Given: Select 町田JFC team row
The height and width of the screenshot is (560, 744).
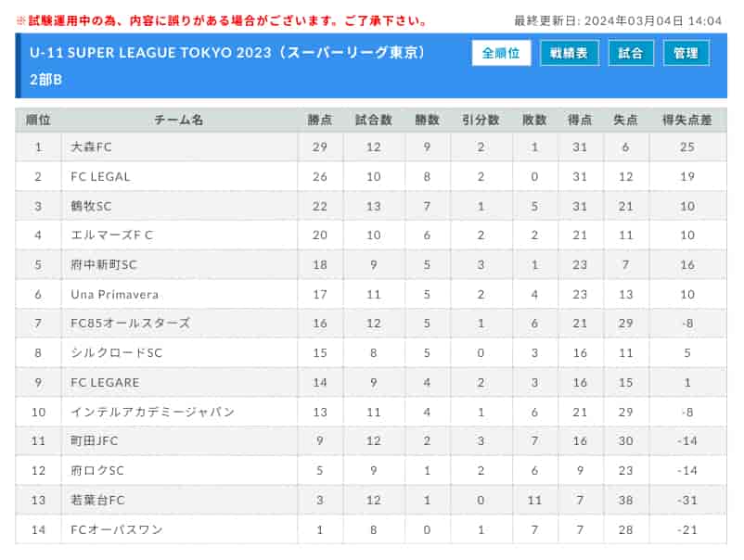Looking at the screenshot, I should [370, 441].
